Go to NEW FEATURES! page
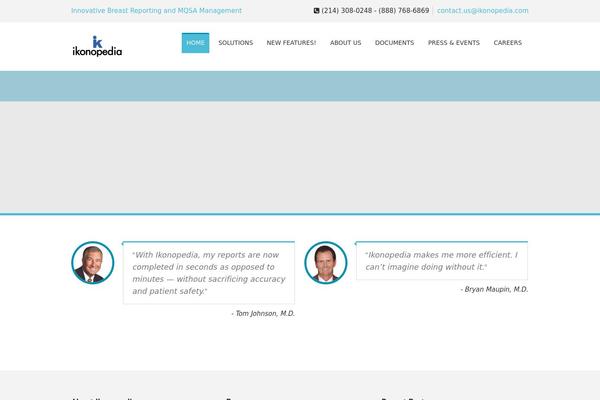 click(291, 43)
